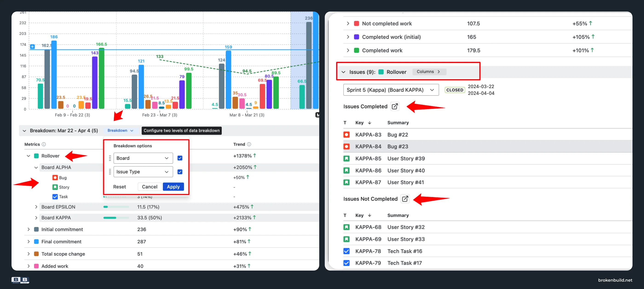Click the Board EPSILON progress bar
The width and height of the screenshot is (644, 289).
[x=116, y=207]
